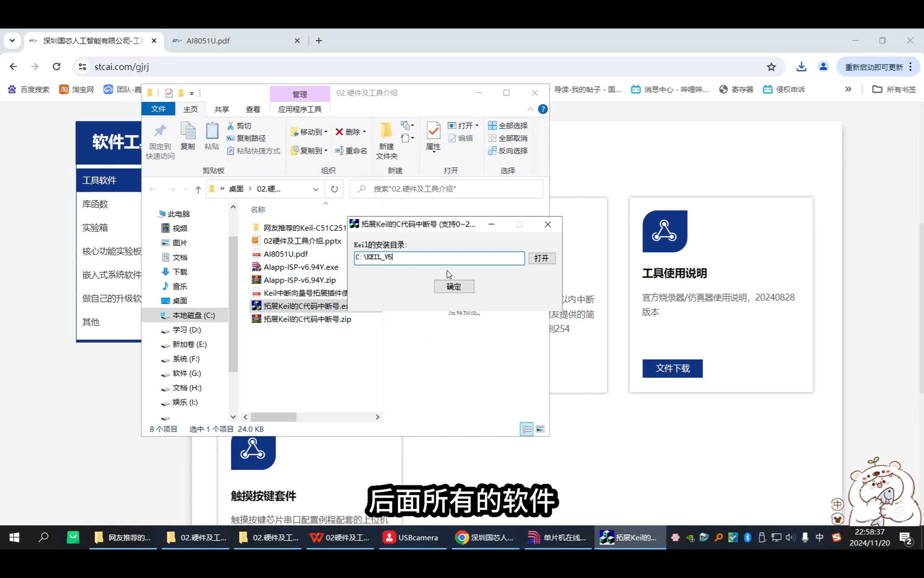Click Copy Path (复制路径) in ribbon
The image size is (924, 578).
(246, 138)
